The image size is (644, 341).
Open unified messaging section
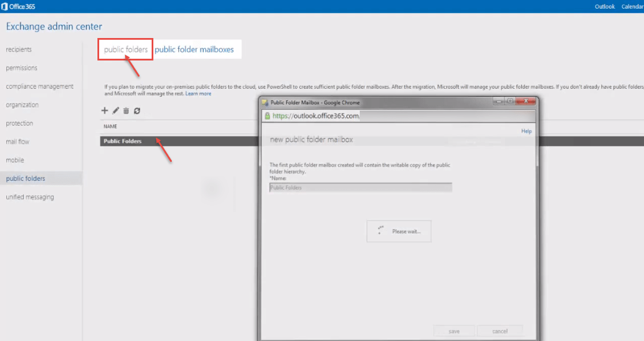coord(30,197)
